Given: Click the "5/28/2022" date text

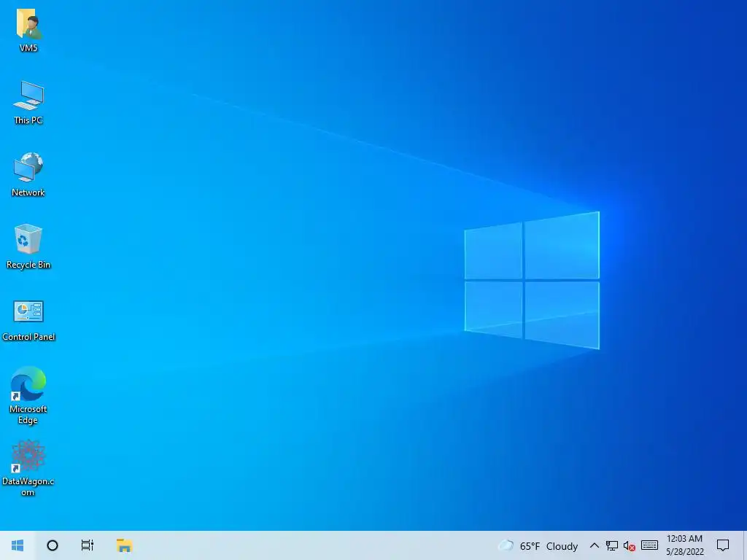Looking at the screenshot, I should click(x=685, y=552).
